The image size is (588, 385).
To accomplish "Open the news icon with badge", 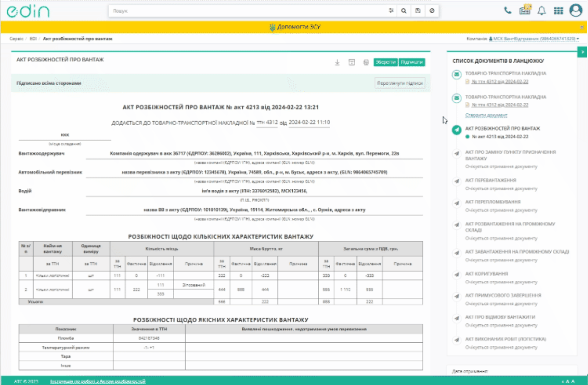I will tap(525, 10).
